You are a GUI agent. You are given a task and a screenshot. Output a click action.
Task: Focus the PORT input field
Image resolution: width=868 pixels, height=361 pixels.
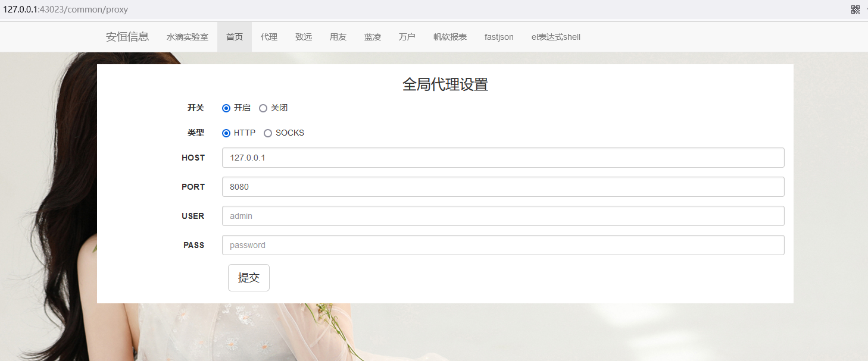(x=503, y=187)
